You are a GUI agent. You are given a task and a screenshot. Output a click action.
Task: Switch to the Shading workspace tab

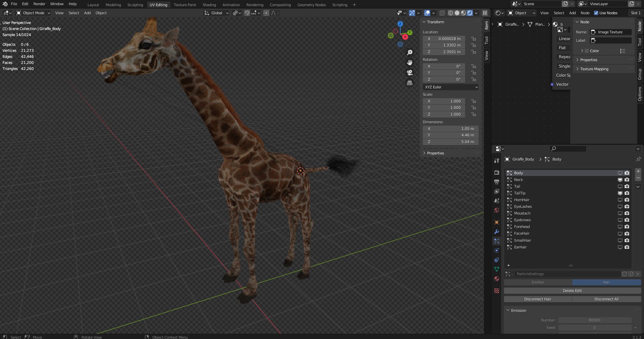click(x=209, y=5)
